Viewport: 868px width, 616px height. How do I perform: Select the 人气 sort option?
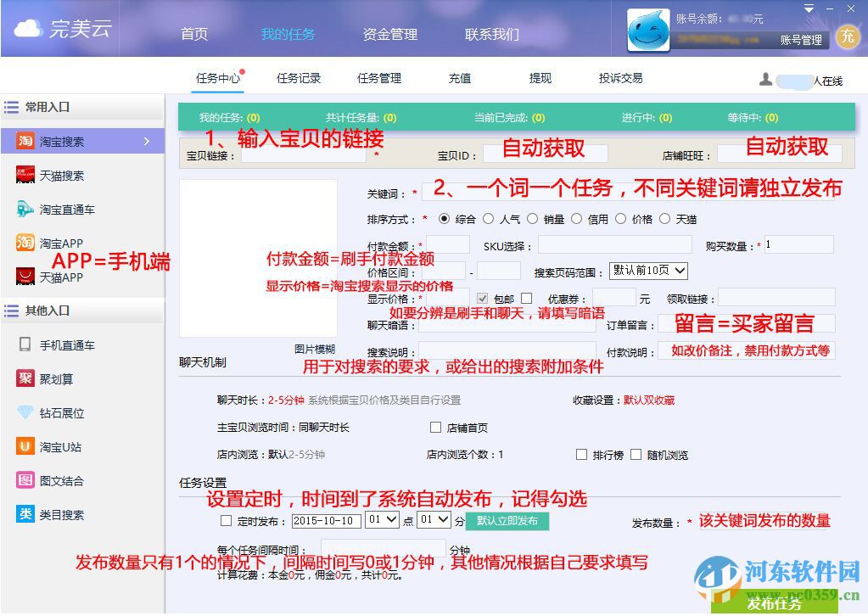pyautogui.click(x=489, y=219)
